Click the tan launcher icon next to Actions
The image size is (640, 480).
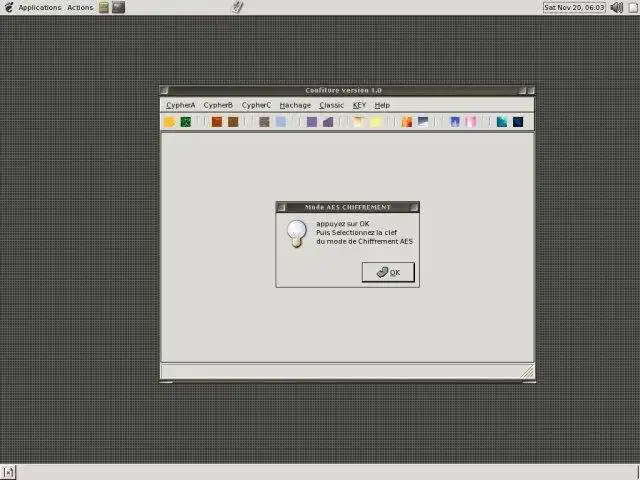coord(104,7)
